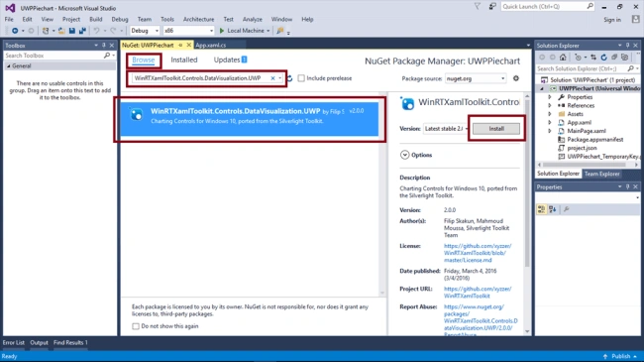
Task: Expand the App.xaml node
Action: tap(550, 123)
